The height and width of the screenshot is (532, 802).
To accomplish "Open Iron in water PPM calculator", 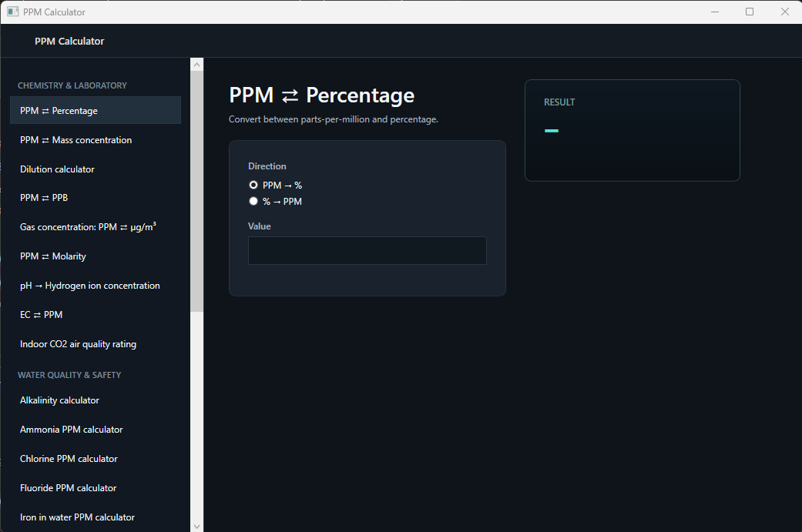I will coord(95,517).
